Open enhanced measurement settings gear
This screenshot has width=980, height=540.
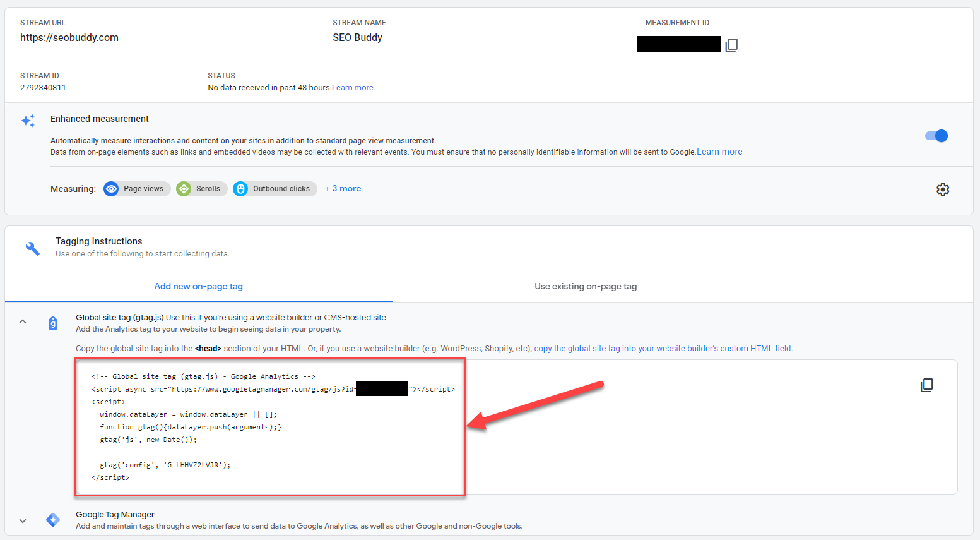pyautogui.click(x=943, y=189)
